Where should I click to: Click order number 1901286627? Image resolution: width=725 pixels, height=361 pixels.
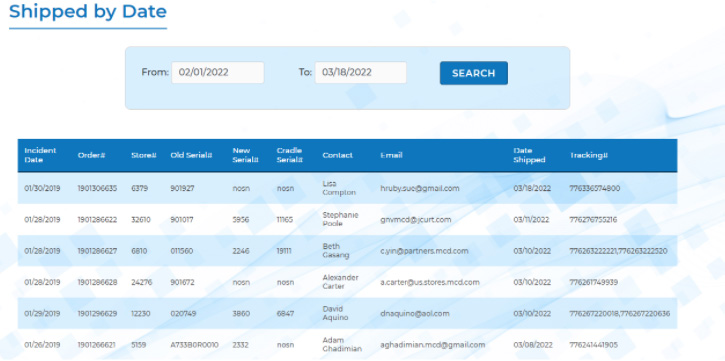[97, 251]
